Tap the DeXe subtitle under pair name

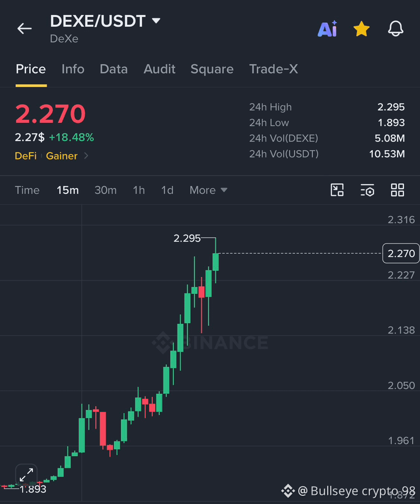click(64, 39)
